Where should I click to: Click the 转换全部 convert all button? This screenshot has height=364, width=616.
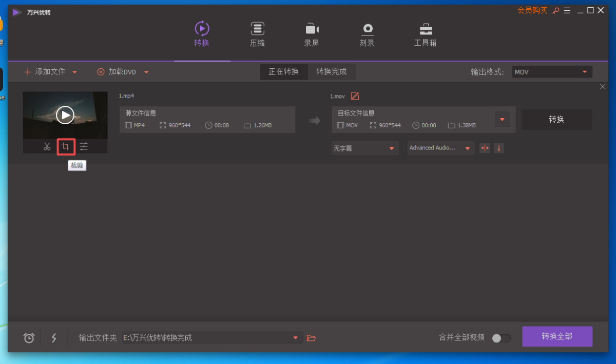click(x=557, y=336)
